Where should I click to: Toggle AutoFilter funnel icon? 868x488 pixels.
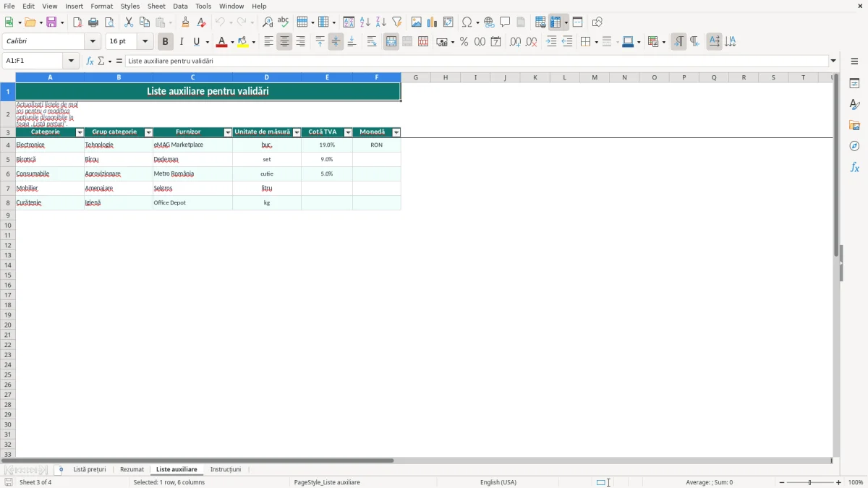tap(397, 22)
